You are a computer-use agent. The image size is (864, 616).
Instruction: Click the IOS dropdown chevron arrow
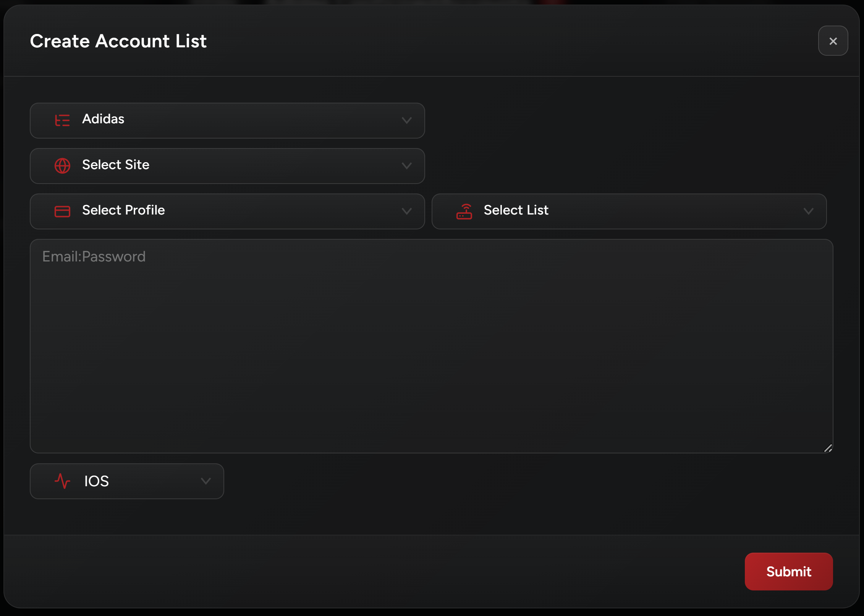pos(206,481)
